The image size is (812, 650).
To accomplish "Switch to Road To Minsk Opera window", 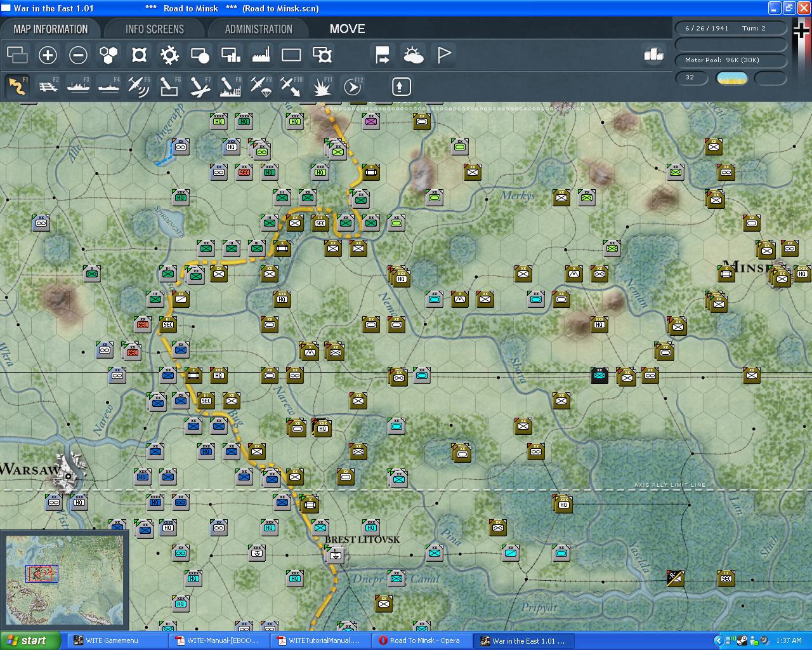I will [423, 640].
